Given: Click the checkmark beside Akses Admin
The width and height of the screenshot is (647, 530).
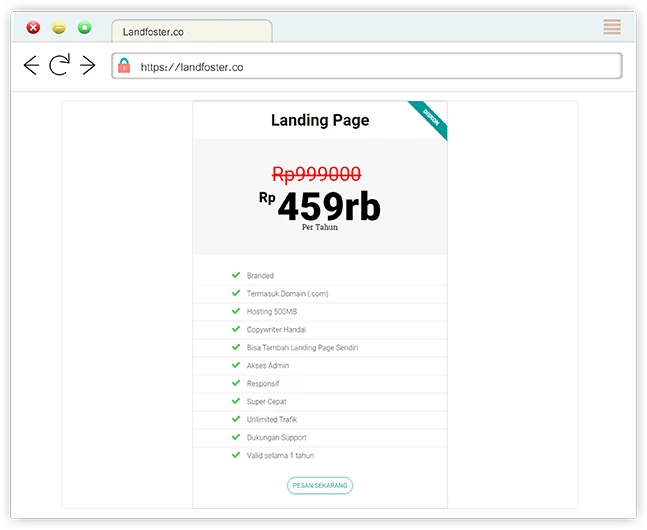Looking at the screenshot, I should 236,365.
